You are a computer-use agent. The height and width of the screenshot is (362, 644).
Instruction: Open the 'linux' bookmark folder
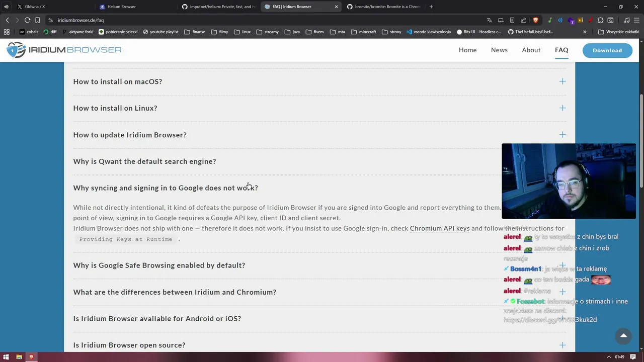point(242,32)
